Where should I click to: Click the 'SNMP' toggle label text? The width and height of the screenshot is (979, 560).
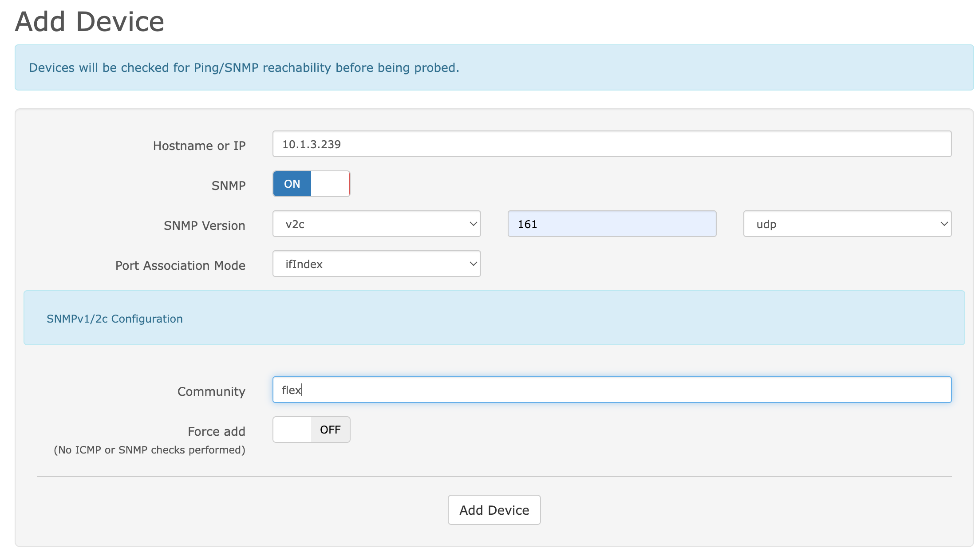coord(228,185)
